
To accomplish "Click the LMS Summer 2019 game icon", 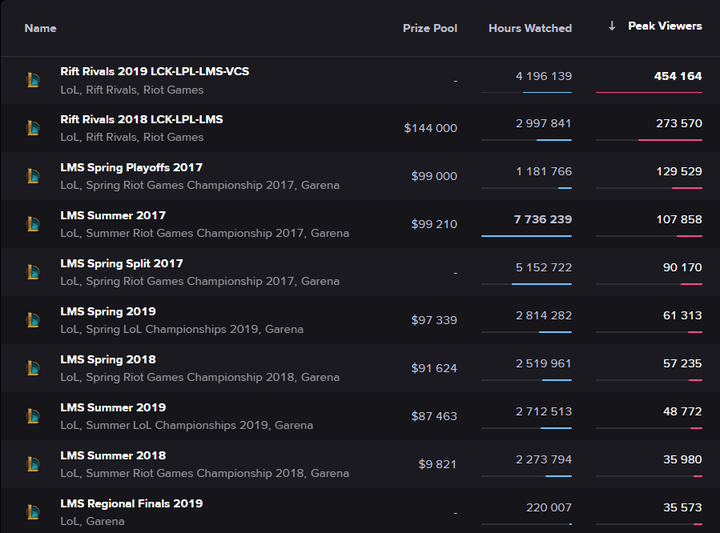I will point(33,416).
